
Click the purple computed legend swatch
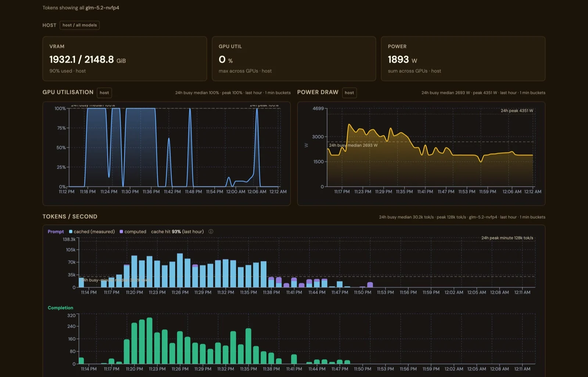pyautogui.click(x=121, y=232)
